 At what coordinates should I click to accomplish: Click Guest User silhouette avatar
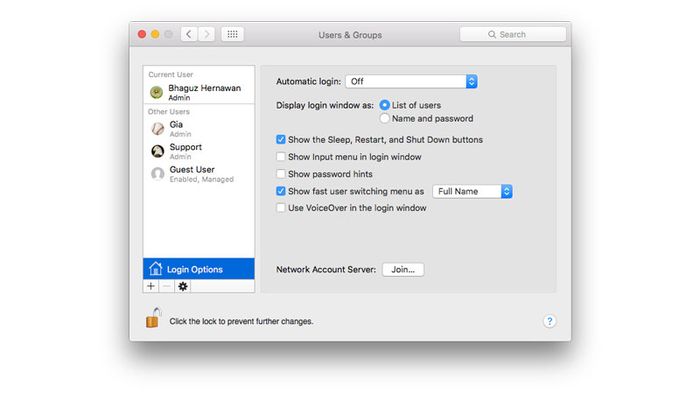[158, 174]
